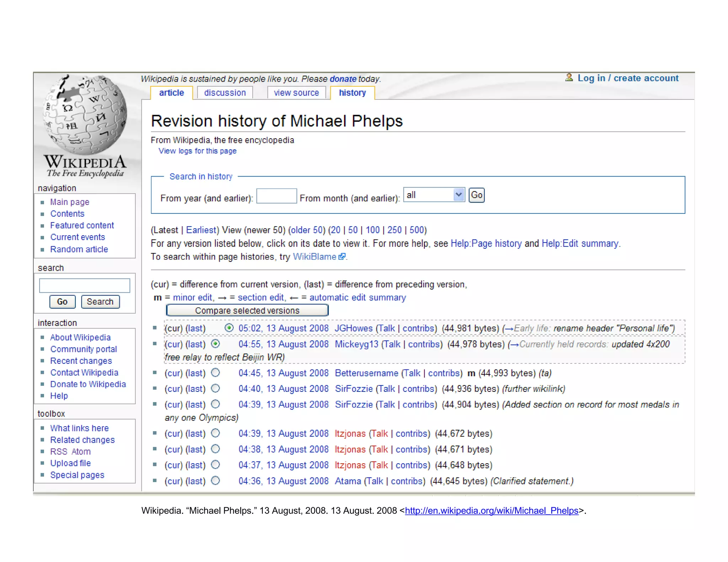Image resolution: width=728 pixels, height=562 pixels.
Task: Show older 50 revisions
Action: click(x=306, y=230)
